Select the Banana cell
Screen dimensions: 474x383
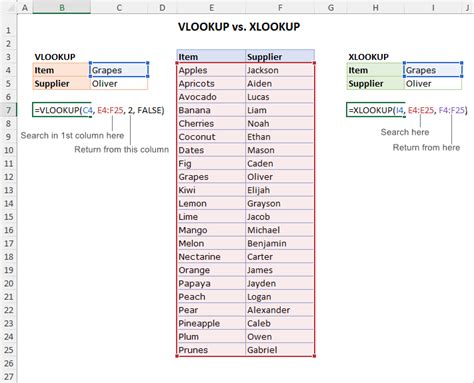pos(211,110)
